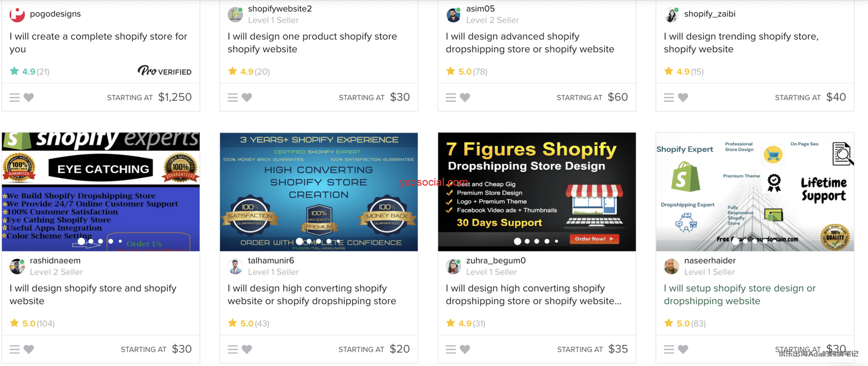The height and width of the screenshot is (366, 868).
Task: Click Order Now button on 7 Figures image
Action: tap(594, 239)
